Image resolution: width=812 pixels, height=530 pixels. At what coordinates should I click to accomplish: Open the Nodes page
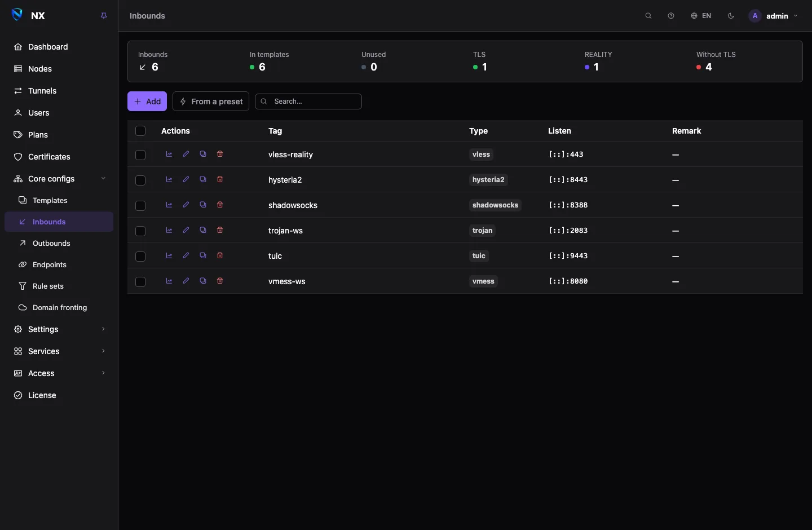point(59,69)
